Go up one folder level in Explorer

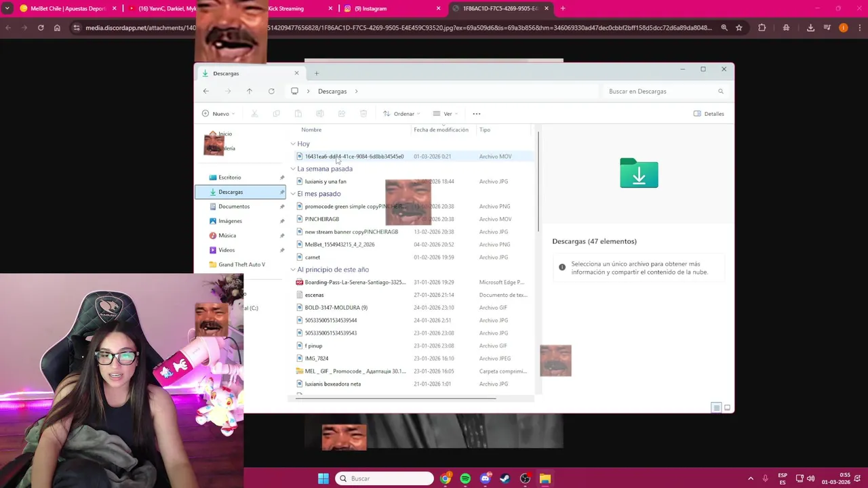[249, 91]
